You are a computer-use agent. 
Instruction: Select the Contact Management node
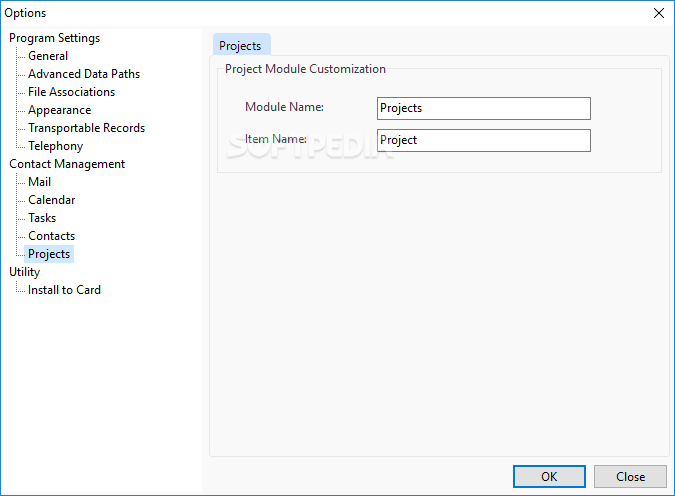pyautogui.click(x=67, y=164)
